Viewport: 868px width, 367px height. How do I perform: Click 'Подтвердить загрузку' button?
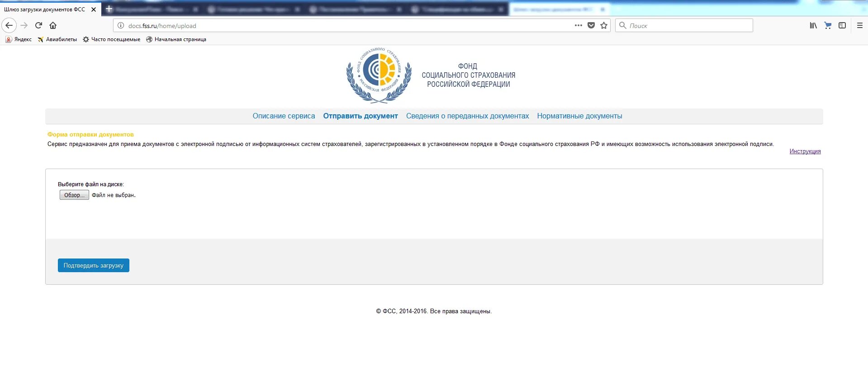click(x=94, y=265)
